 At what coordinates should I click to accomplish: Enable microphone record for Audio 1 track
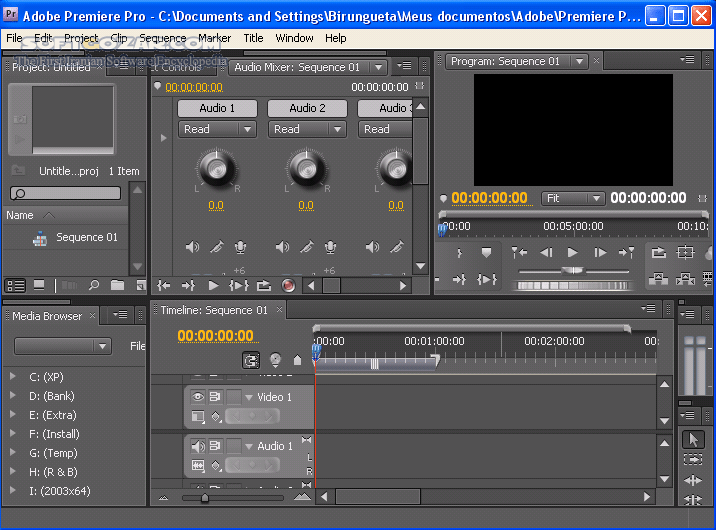240,247
